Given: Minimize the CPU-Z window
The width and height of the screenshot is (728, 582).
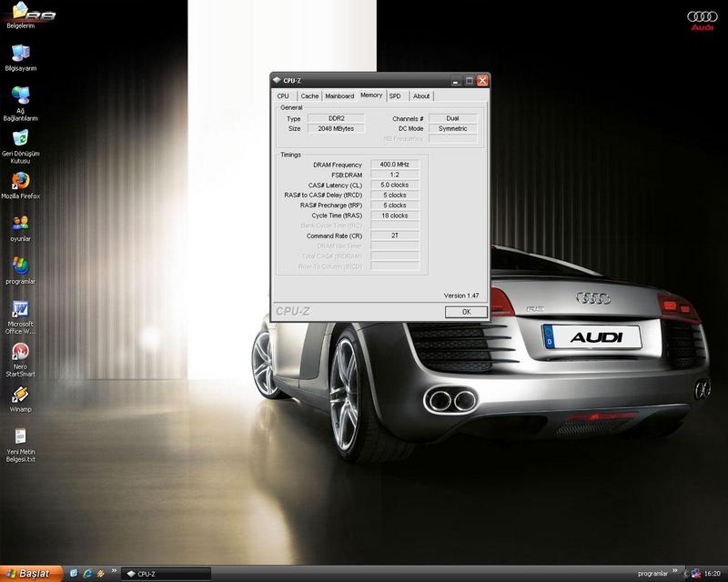Looking at the screenshot, I should click(x=456, y=81).
